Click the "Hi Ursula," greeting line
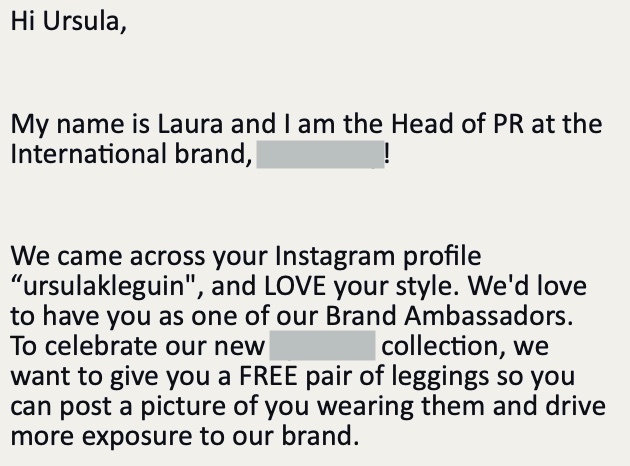This screenshot has height=466, width=630. pyautogui.click(x=69, y=24)
